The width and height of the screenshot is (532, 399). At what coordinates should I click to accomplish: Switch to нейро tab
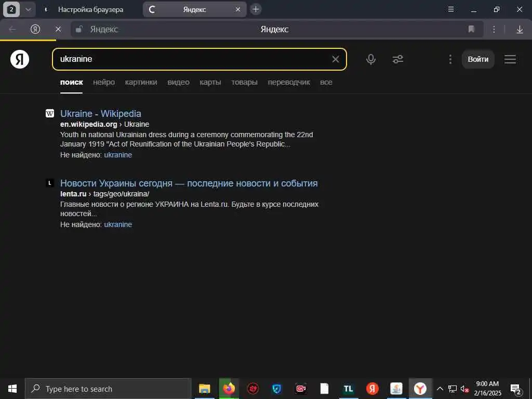point(104,82)
